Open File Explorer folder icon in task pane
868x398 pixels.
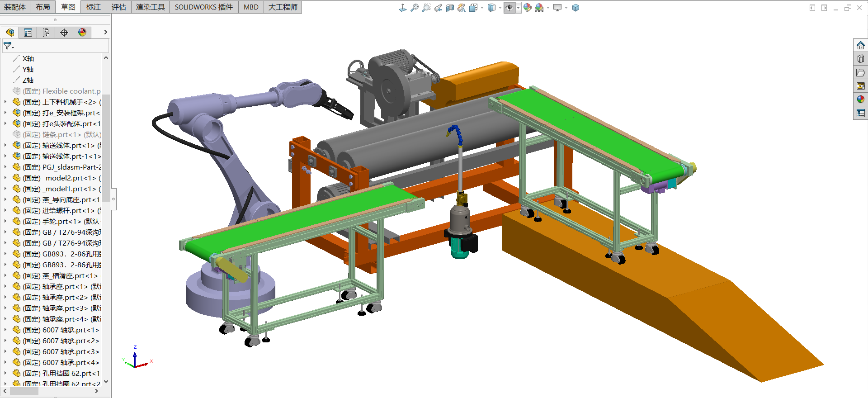(x=860, y=72)
